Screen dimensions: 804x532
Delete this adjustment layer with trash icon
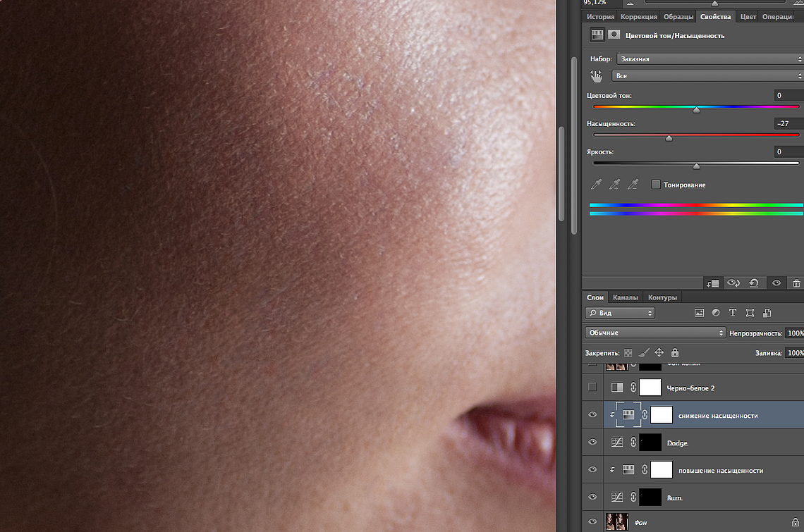coord(796,283)
